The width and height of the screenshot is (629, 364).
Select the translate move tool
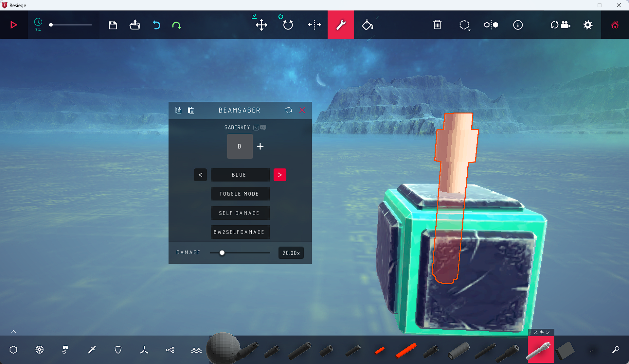(261, 25)
